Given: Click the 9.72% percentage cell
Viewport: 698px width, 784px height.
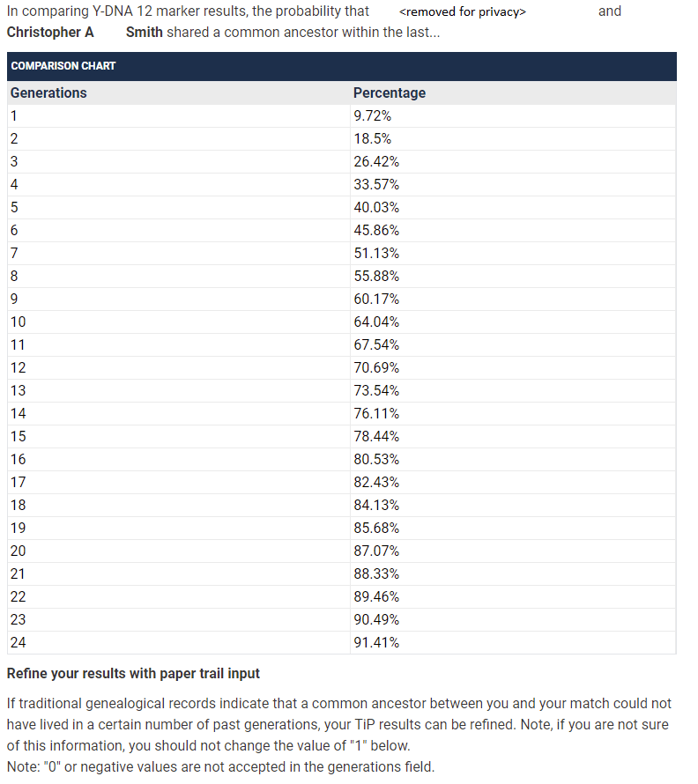Looking at the screenshot, I should pyautogui.click(x=372, y=115).
